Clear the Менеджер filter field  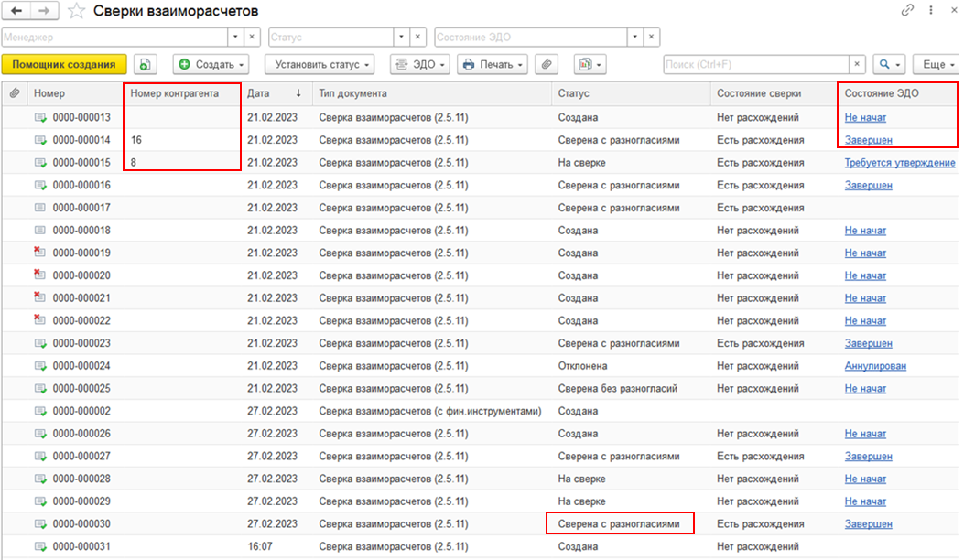point(253,38)
